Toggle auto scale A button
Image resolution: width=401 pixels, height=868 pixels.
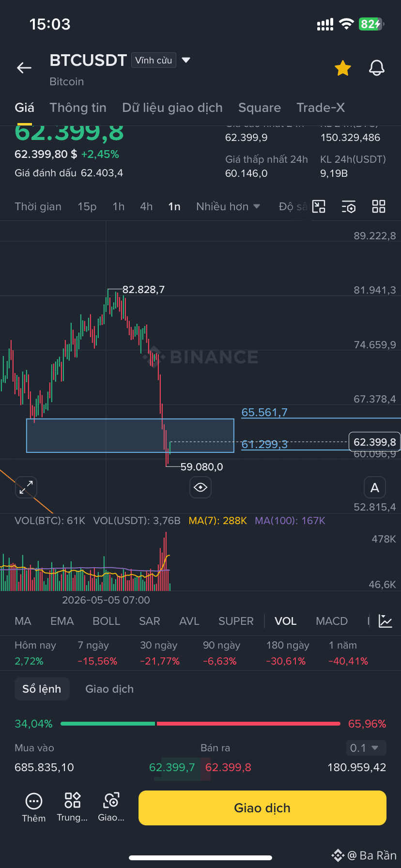[375, 487]
